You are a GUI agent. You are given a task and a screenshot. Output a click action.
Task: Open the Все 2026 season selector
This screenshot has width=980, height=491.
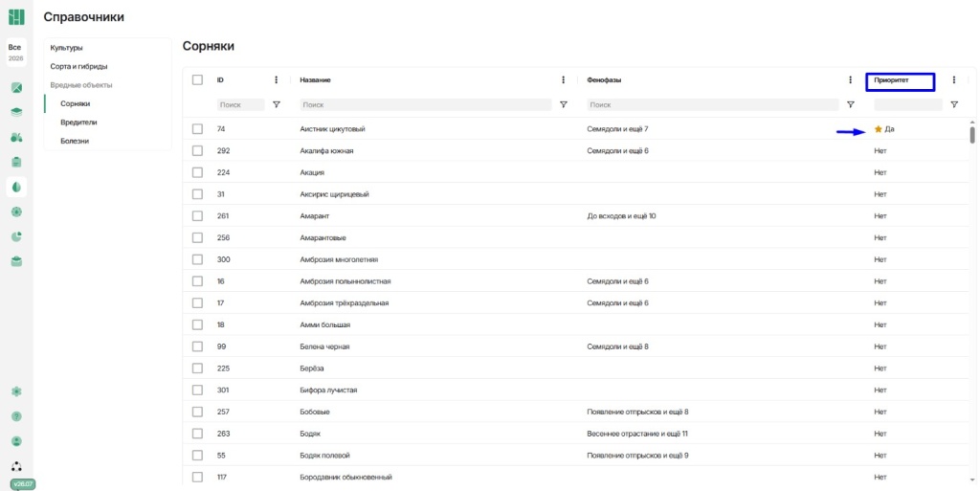pos(15,53)
